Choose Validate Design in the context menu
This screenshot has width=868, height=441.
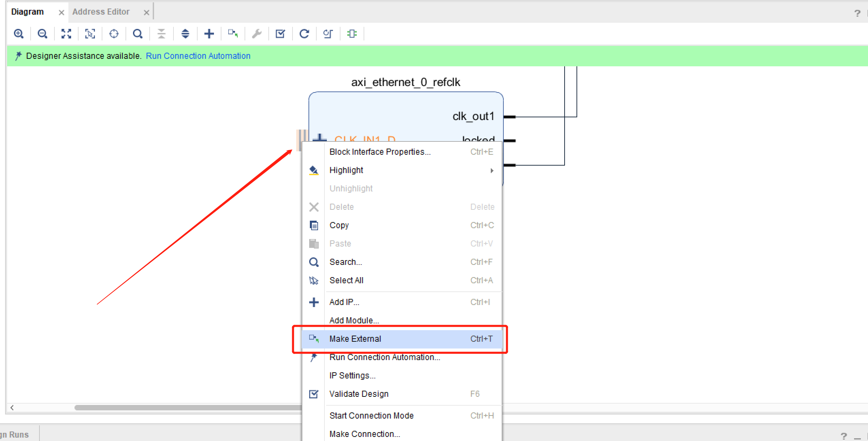tap(402, 394)
